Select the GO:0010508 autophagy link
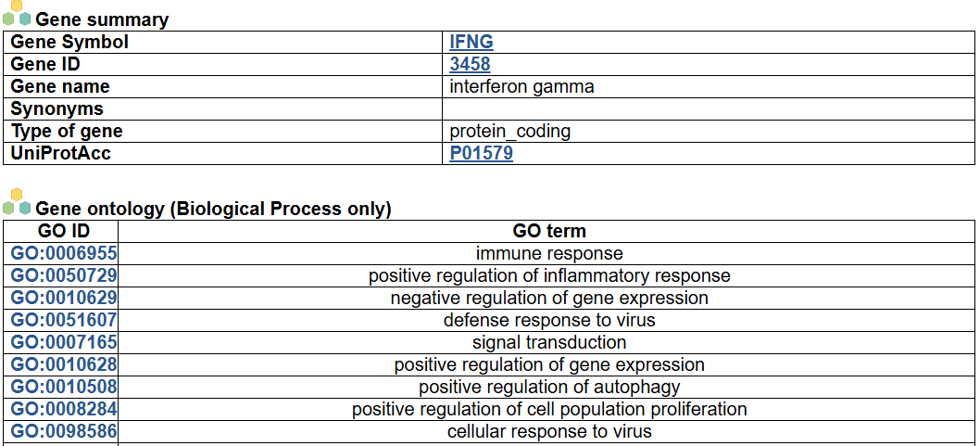The width and height of the screenshot is (980, 446). click(64, 387)
